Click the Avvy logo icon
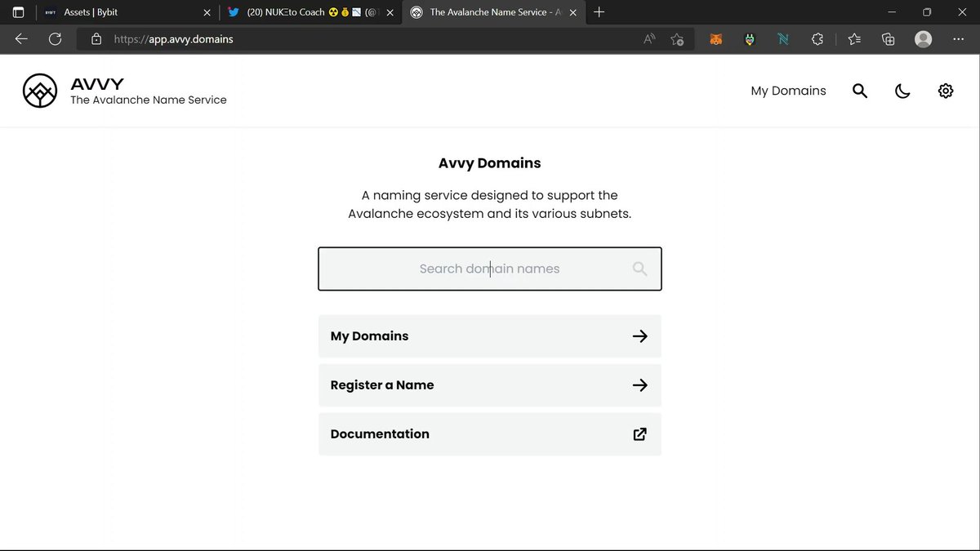This screenshot has height=551, width=980. [40, 91]
